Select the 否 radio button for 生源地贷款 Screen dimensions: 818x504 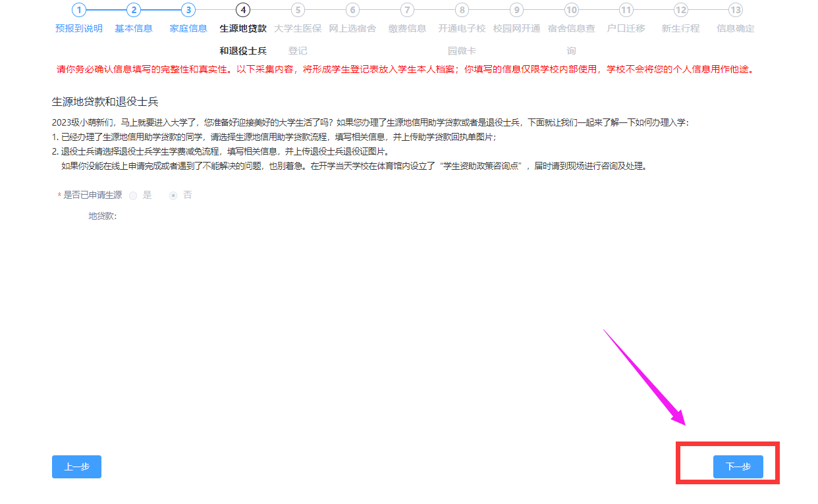[x=172, y=195]
